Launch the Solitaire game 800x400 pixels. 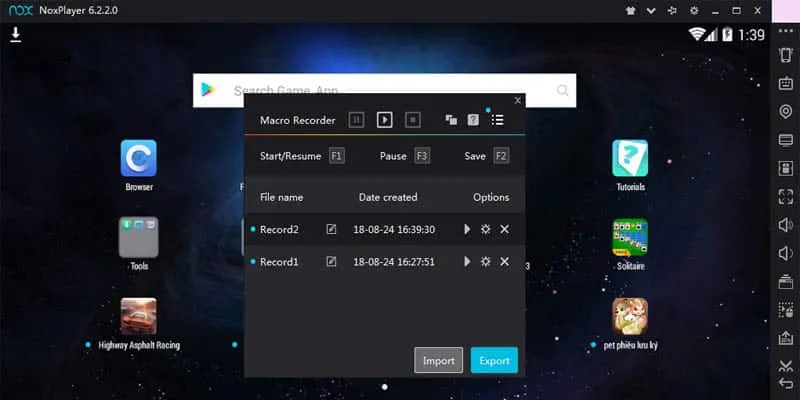tap(630, 237)
